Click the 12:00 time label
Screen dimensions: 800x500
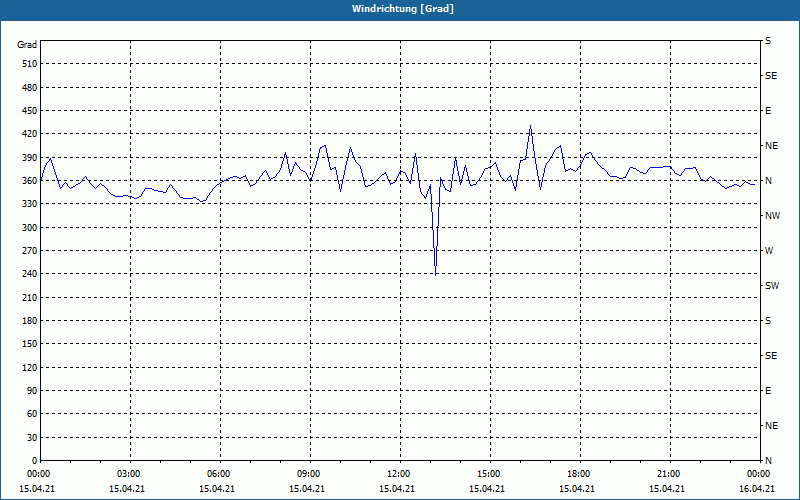click(398, 474)
